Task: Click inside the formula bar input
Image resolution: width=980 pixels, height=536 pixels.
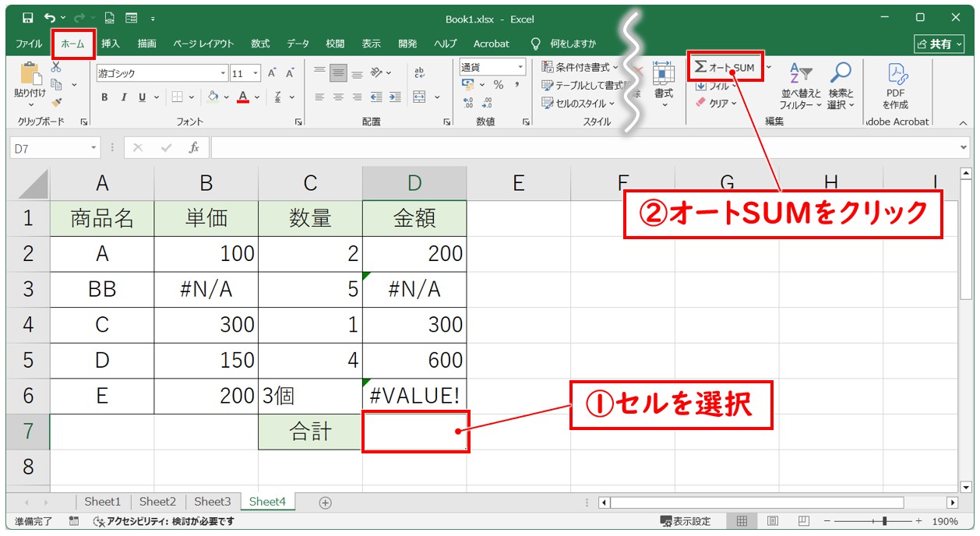Action: 584,147
